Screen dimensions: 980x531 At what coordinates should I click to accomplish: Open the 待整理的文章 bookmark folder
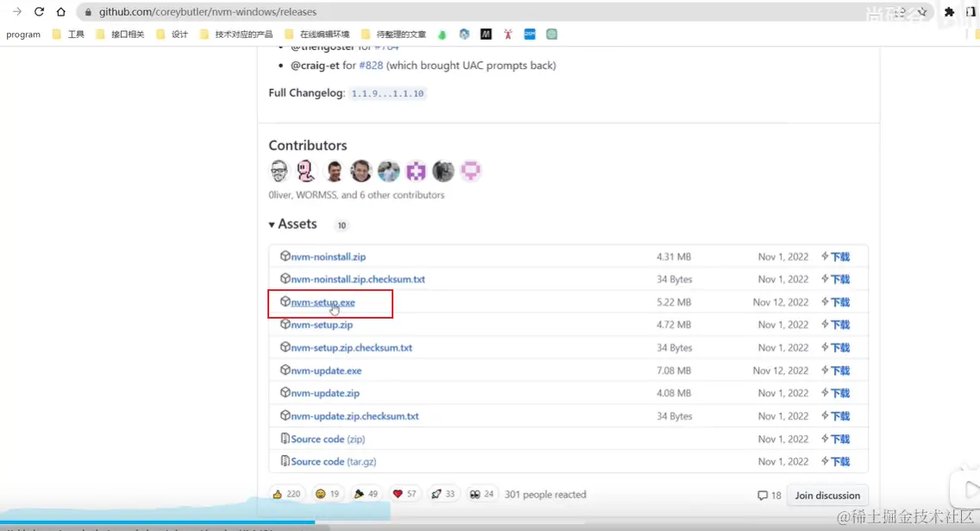click(393, 35)
